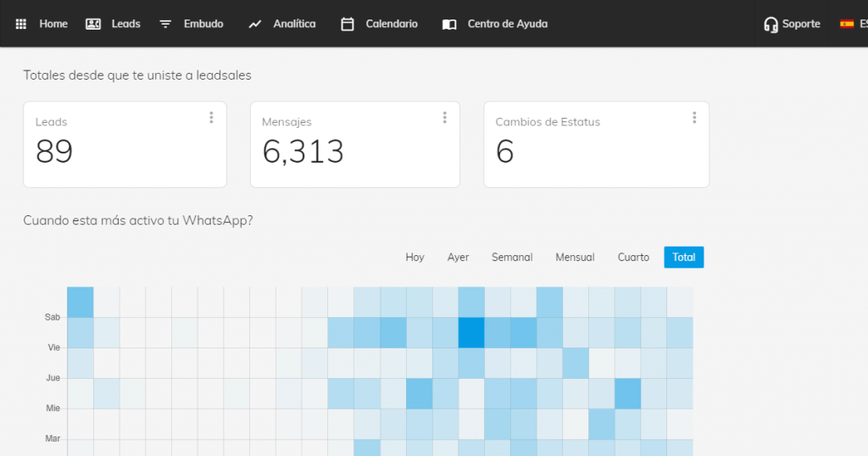The image size is (868, 456).
Task: Click the Soporte support link
Action: pos(801,24)
